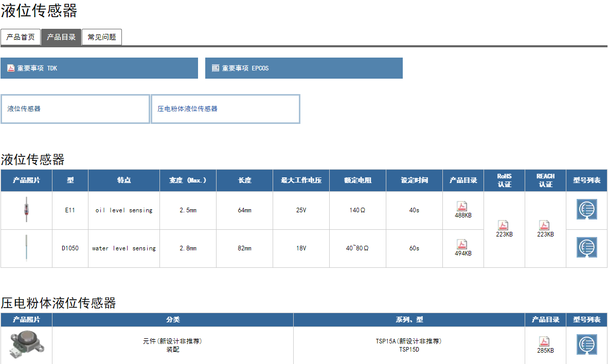The width and height of the screenshot is (608, 364).
Task: Click the 型号列表 column header in first table
Action: [586, 180]
